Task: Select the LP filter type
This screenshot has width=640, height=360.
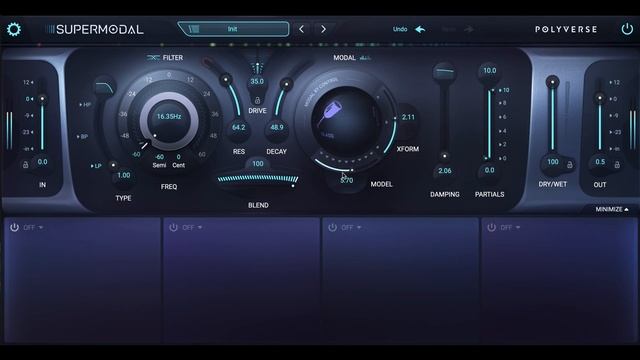Action: (x=96, y=166)
